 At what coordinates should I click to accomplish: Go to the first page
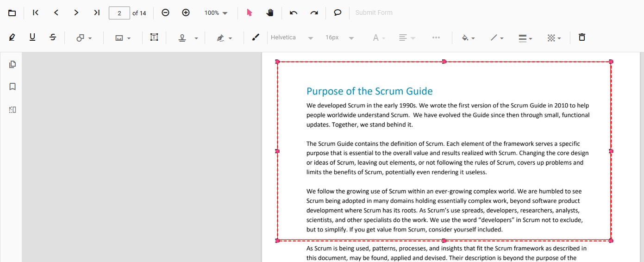coord(36,13)
